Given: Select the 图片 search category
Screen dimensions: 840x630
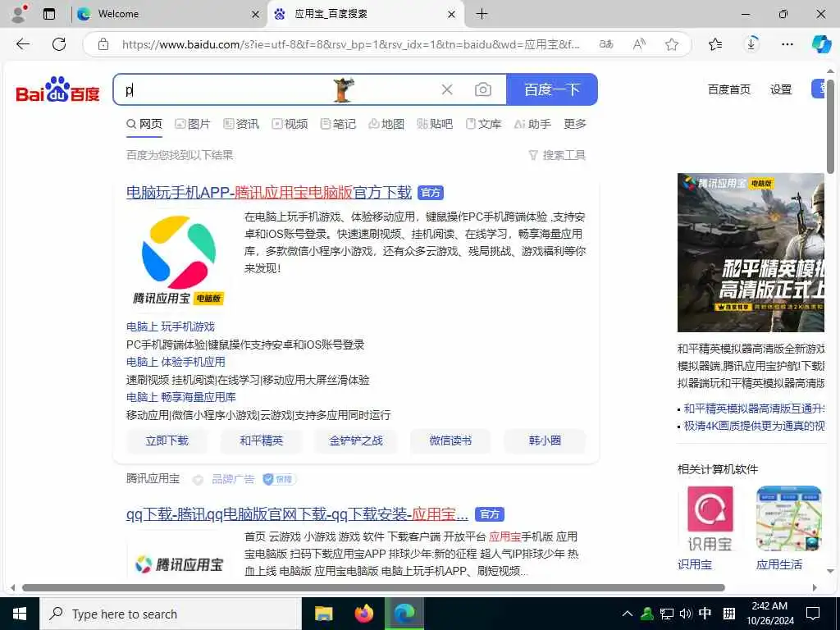Looking at the screenshot, I should tap(193, 125).
